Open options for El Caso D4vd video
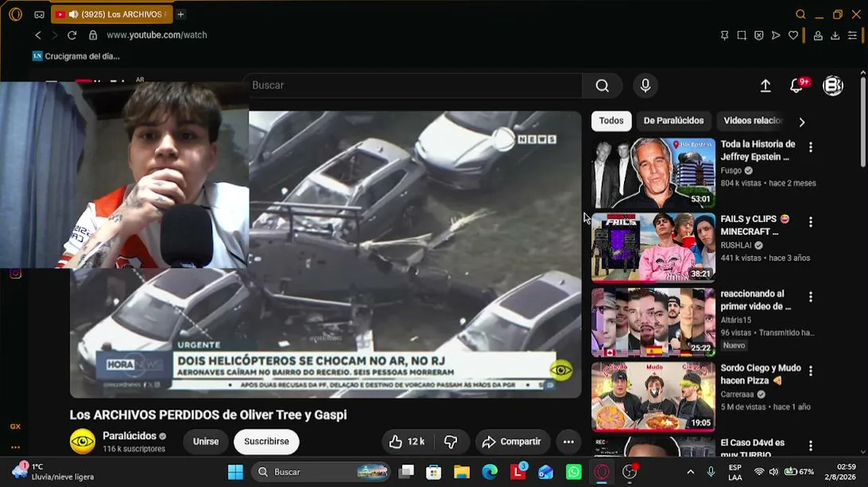Screen dimensions: 868x487 point(811,446)
